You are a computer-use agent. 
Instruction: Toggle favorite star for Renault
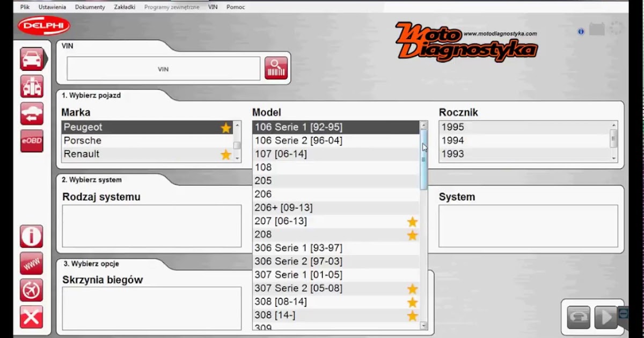coord(226,155)
